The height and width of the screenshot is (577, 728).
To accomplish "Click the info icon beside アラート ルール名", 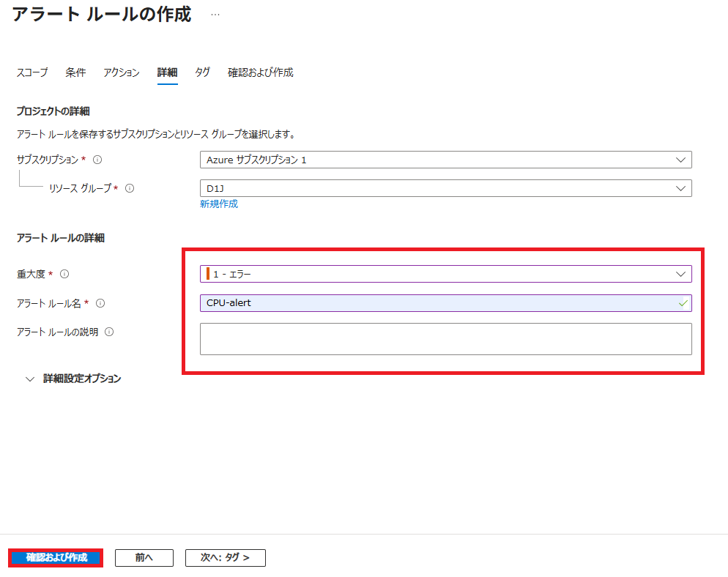I will coord(100,303).
